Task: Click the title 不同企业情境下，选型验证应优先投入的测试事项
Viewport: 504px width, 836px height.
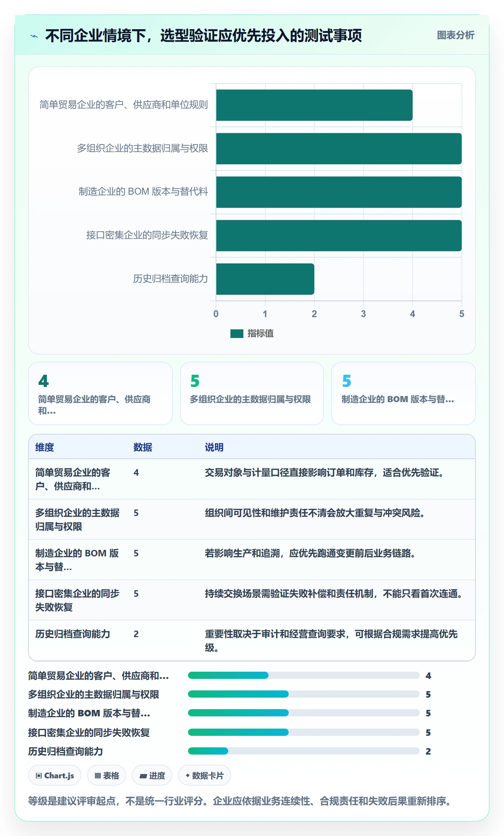Action: tap(203, 36)
